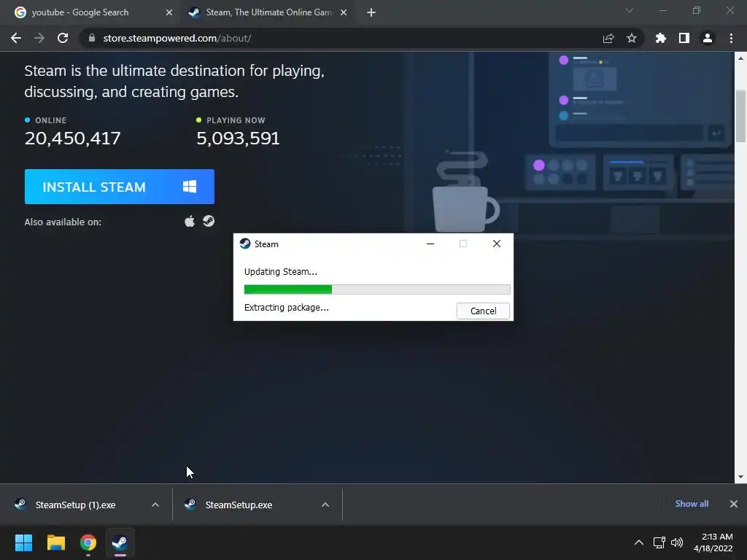Open the network status tray icon
The height and width of the screenshot is (560, 747).
659,542
